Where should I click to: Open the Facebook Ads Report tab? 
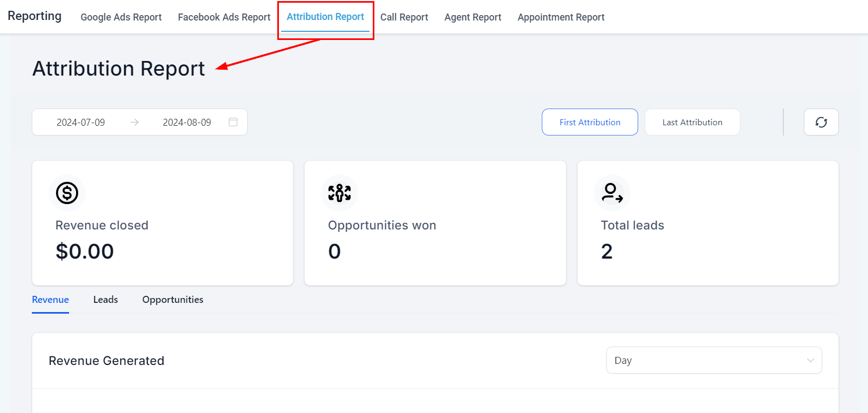[224, 17]
